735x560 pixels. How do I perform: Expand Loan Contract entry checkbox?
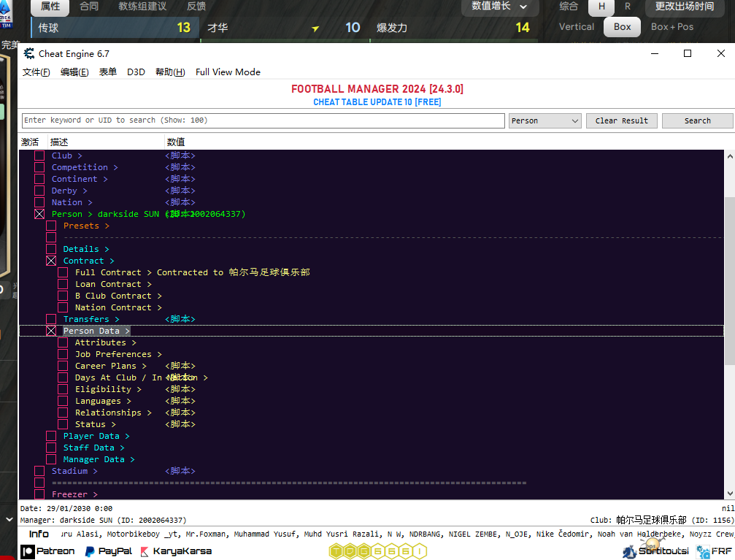63,284
